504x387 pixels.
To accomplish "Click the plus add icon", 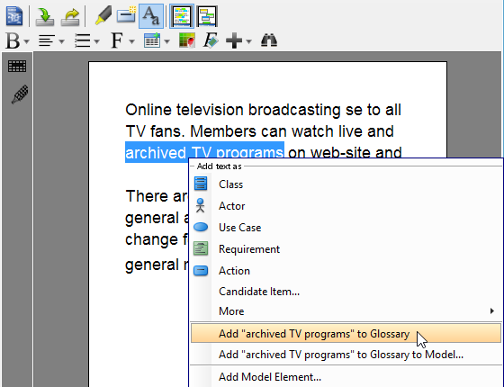I will [234, 41].
